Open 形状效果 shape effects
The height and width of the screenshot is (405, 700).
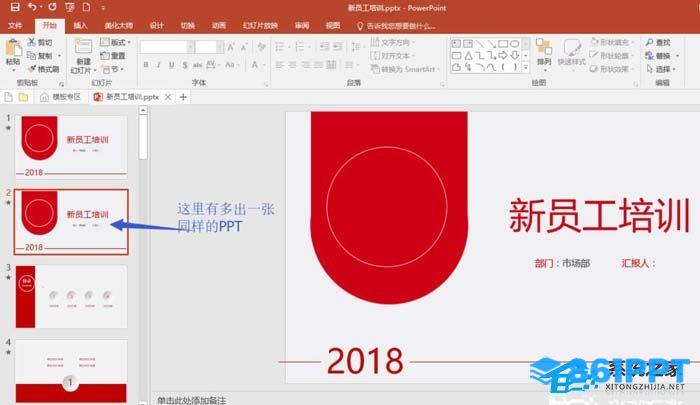[612, 69]
